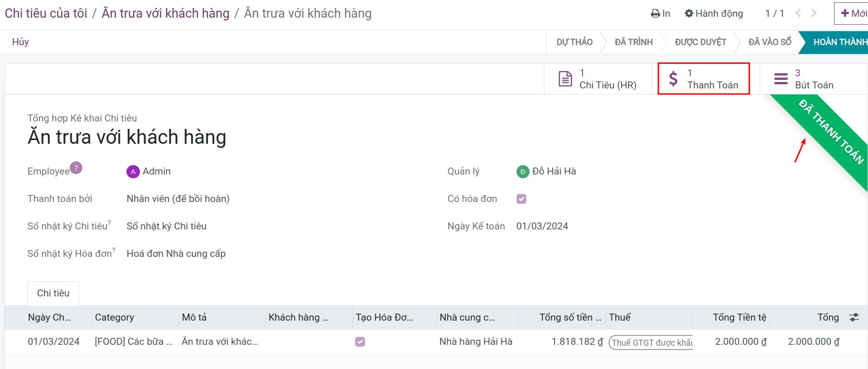Go to next record arrow

814,13
